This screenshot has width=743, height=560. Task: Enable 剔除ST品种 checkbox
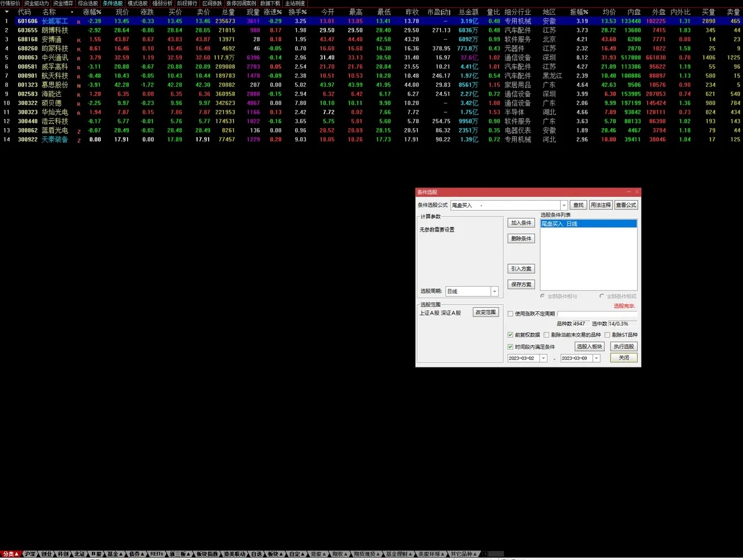click(608, 335)
